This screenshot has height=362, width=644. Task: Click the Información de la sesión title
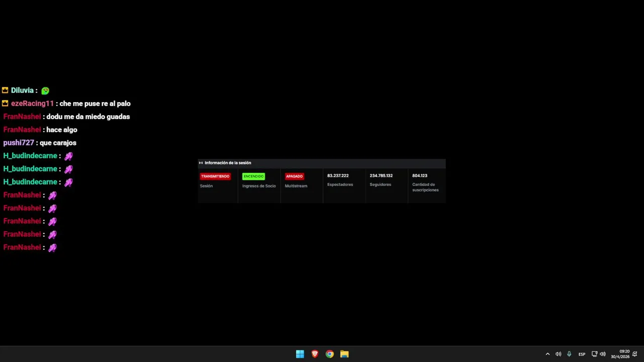pyautogui.click(x=228, y=163)
